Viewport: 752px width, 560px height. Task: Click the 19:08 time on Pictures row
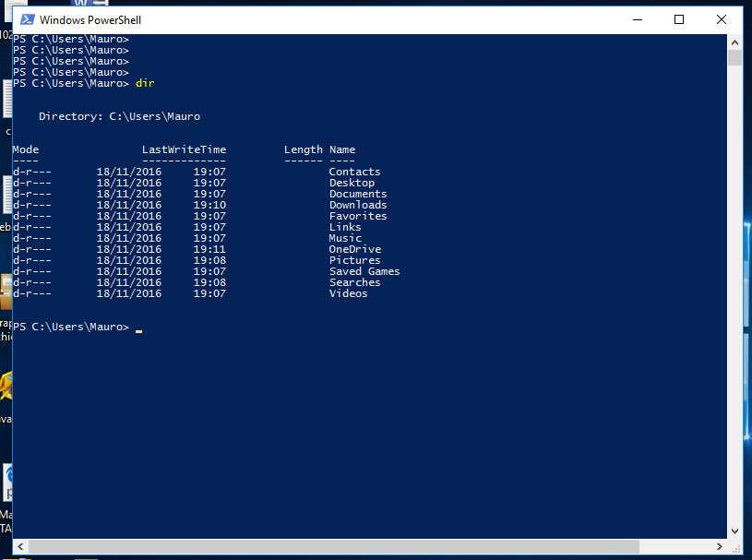point(209,260)
